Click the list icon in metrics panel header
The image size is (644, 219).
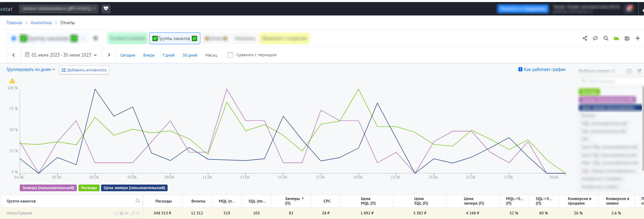629,71
